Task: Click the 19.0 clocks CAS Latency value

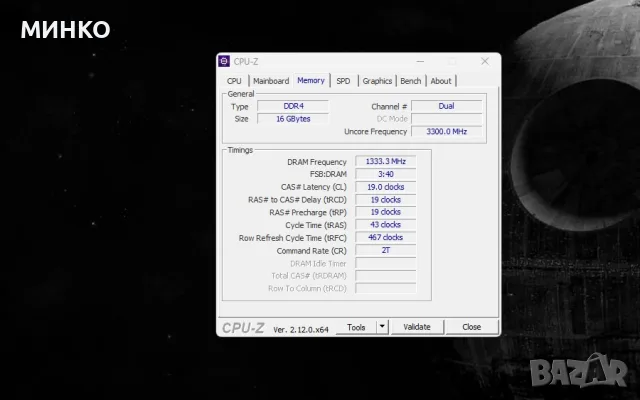Action: pyautogui.click(x=386, y=187)
